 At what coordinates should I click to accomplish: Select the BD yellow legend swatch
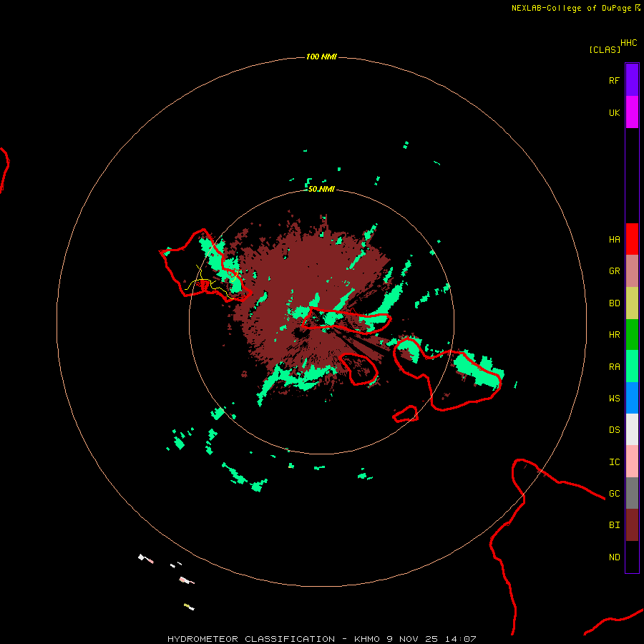pos(632,303)
